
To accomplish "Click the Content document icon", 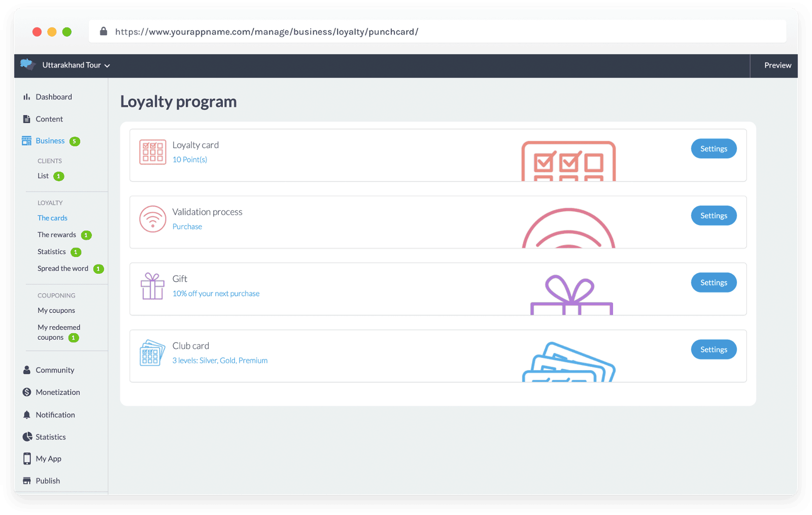I will (x=26, y=119).
